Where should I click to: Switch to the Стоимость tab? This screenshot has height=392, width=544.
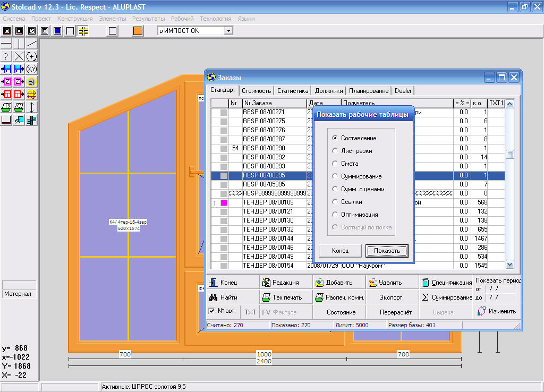point(257,90)
